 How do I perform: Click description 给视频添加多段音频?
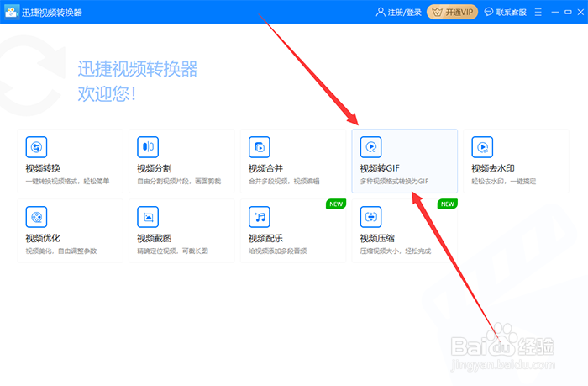(x=277, y=251)
